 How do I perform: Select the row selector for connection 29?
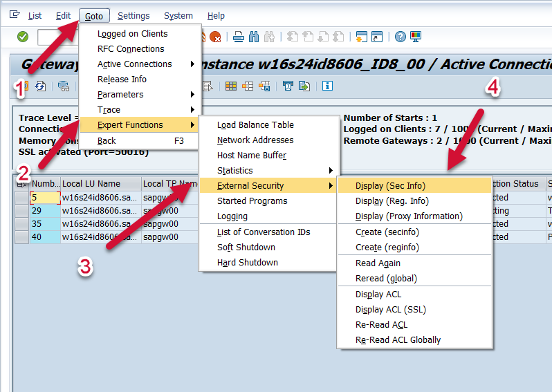(21, 211)
